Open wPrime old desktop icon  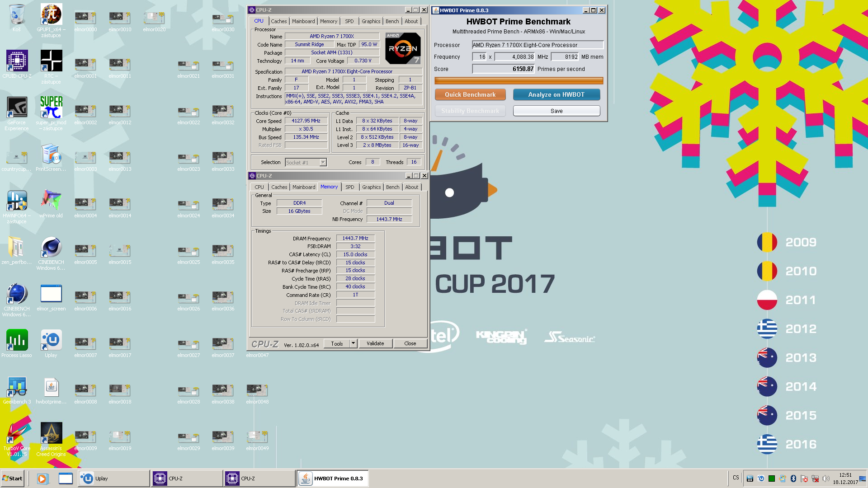[51, 204]
